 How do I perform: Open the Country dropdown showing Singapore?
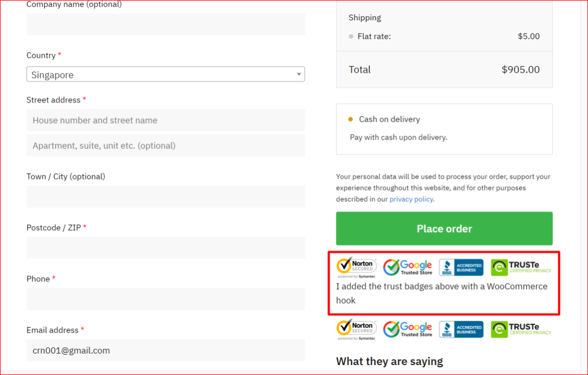[x=166, y=74]
